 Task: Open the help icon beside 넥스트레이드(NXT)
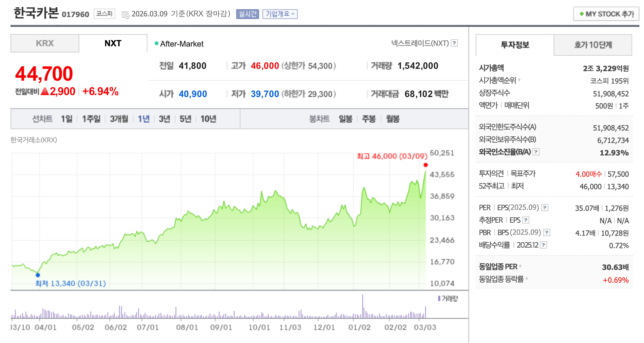[x=454, y=43]
